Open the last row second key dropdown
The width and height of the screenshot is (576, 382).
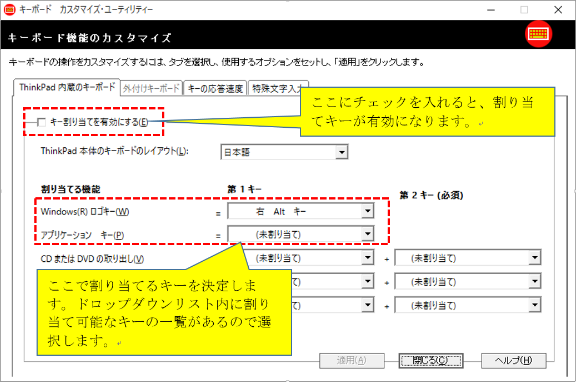[468, 305]
